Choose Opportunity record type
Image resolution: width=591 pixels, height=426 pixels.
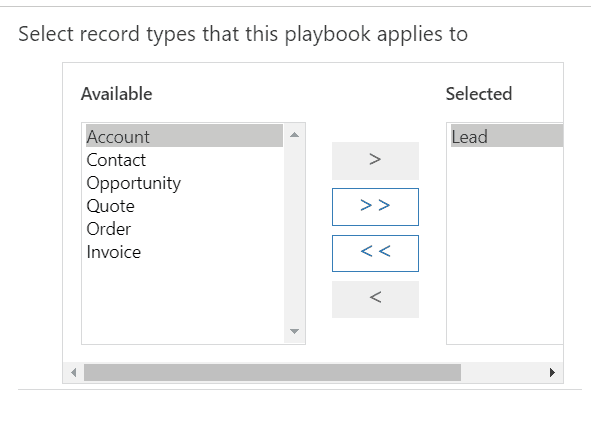(184, 183)
